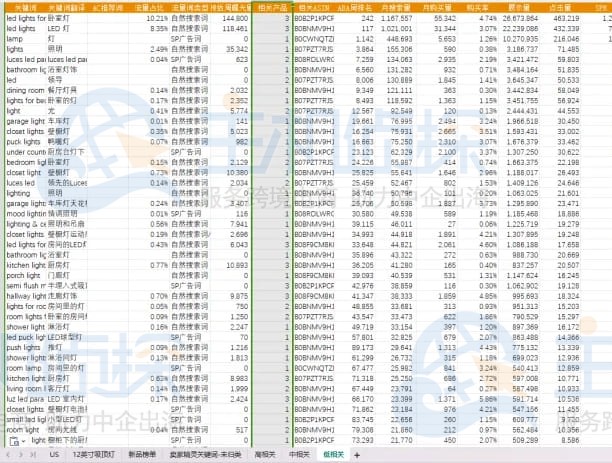Open the paste options icon
This screenshot has width=612, height=463.
[x=14, y=442]
